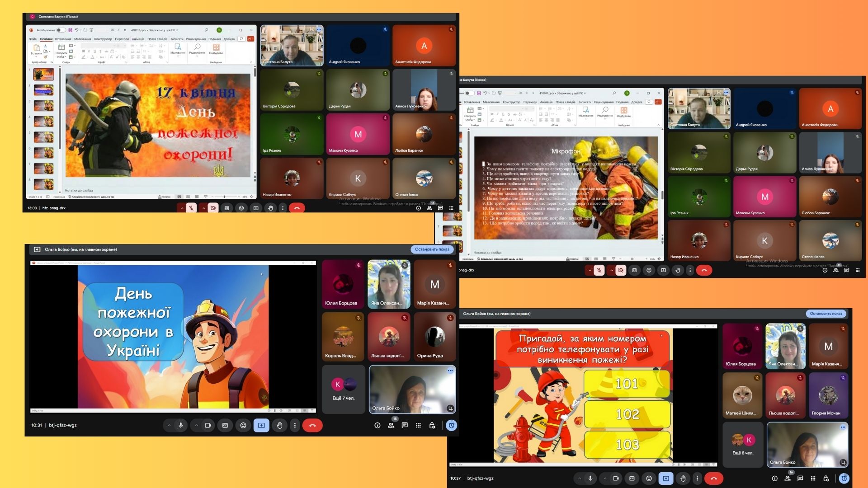Click Остановить показ in the 10:31 meeting
This screenshot has width=868, height=488.
pyautogui.click(x=432, y=249)
